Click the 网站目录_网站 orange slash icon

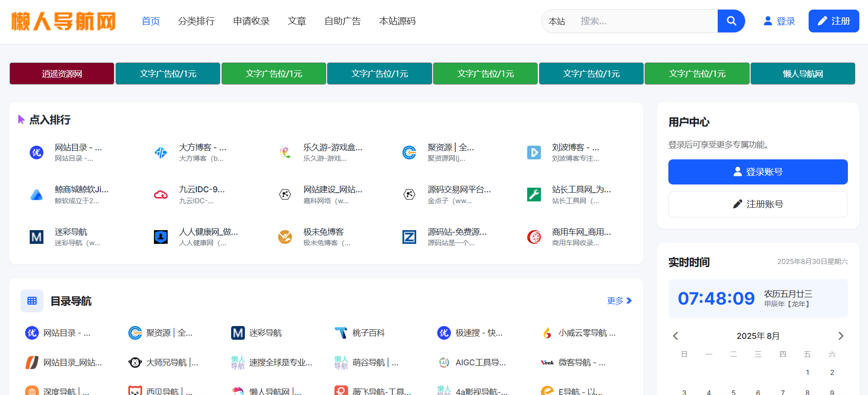[32, 363]
